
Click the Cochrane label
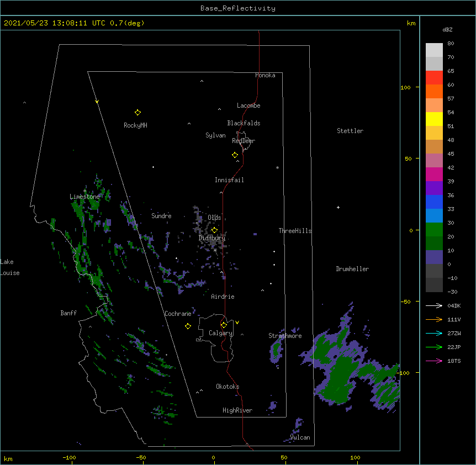178,314
